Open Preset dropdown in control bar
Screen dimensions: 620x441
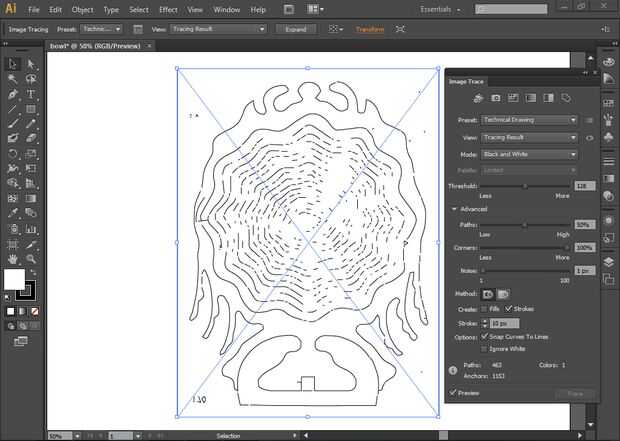tap(101, 29)
